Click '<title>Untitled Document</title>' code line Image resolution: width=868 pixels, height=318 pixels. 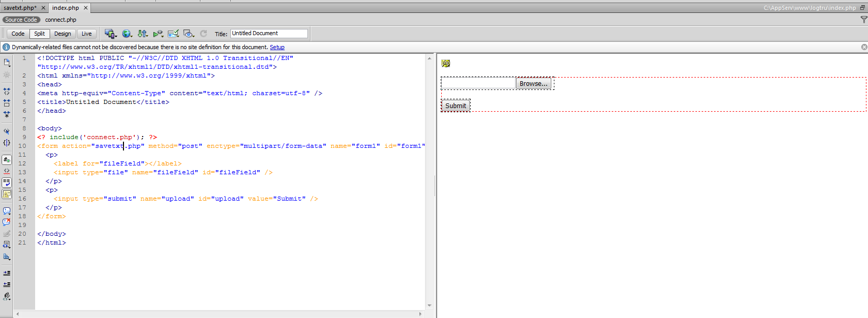[103, 102]
